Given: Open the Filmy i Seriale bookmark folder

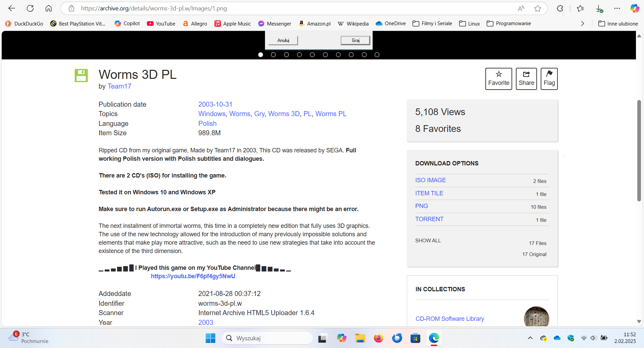Looking at the screenshot, I should click(432, 23).
